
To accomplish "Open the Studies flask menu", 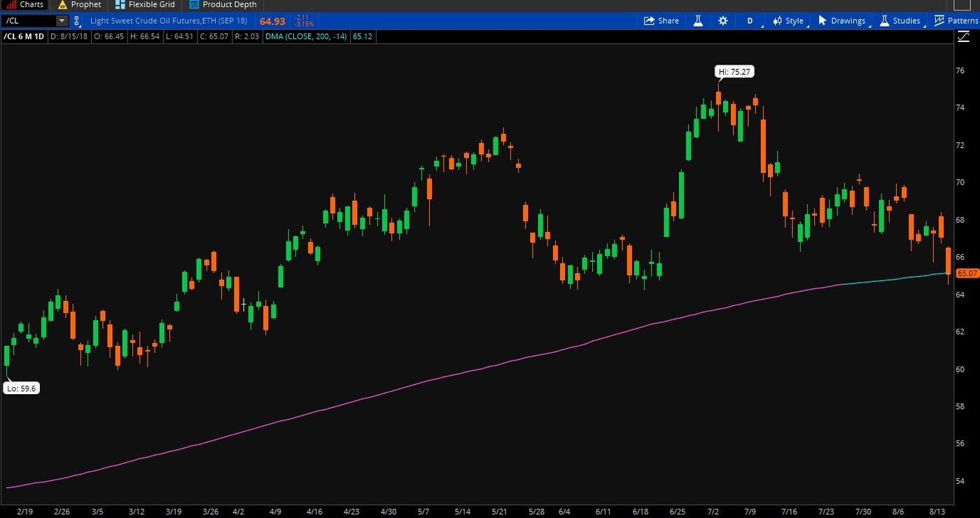I will click(899, 21).
